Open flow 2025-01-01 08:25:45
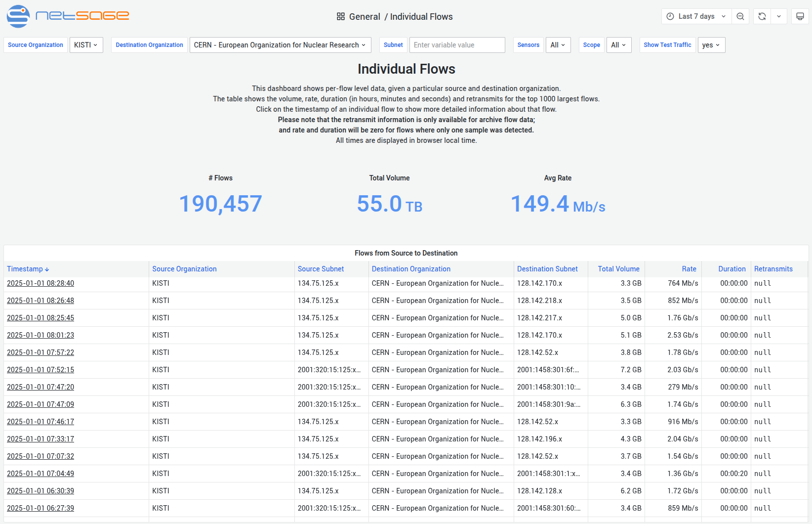This screenshot has width=812, height=524. 41,318
